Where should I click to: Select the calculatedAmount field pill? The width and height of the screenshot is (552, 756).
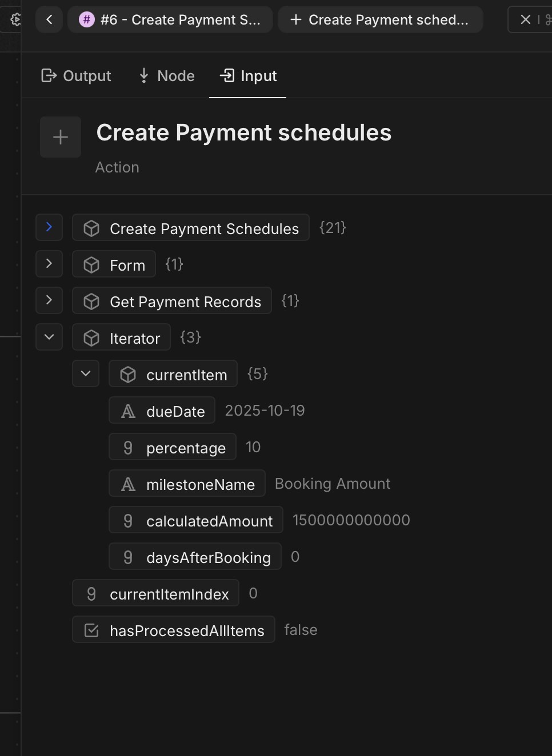point(196,521)
